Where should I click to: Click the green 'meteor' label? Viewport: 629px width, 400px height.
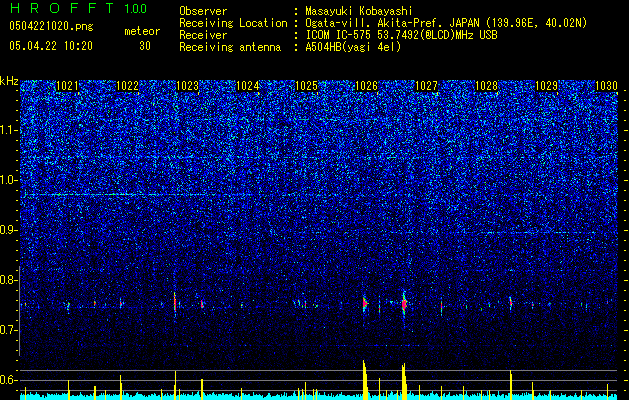[x=142, y=31]
